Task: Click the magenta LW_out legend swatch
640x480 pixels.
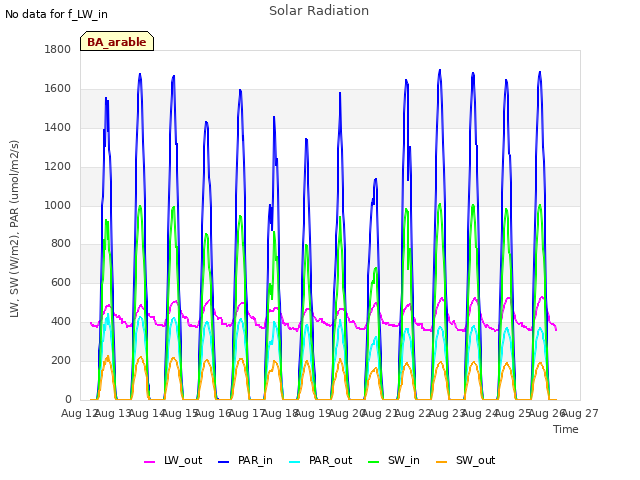Action: 149,462
